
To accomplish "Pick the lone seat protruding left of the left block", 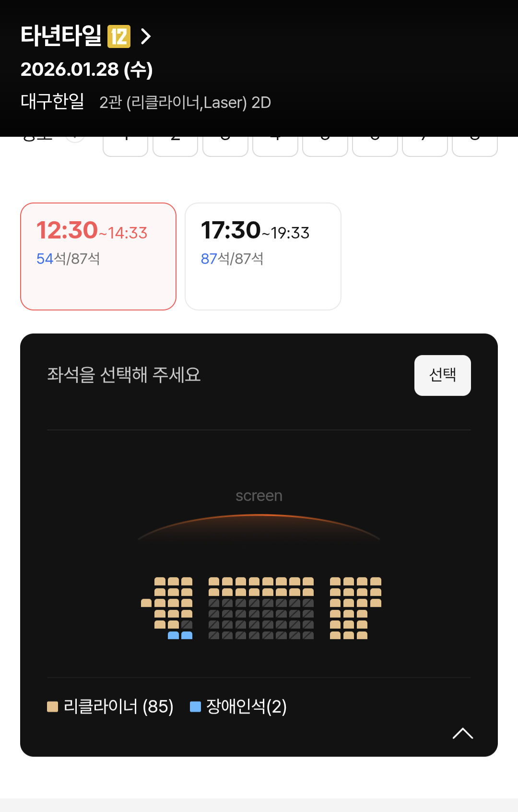I will click(x=146, y=603).
